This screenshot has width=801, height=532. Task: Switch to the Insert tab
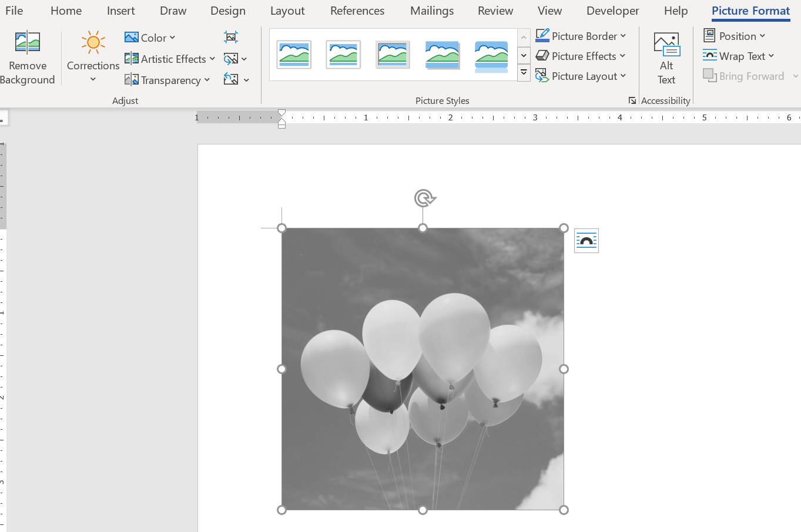pyautogui.click(x=121, y=11)
